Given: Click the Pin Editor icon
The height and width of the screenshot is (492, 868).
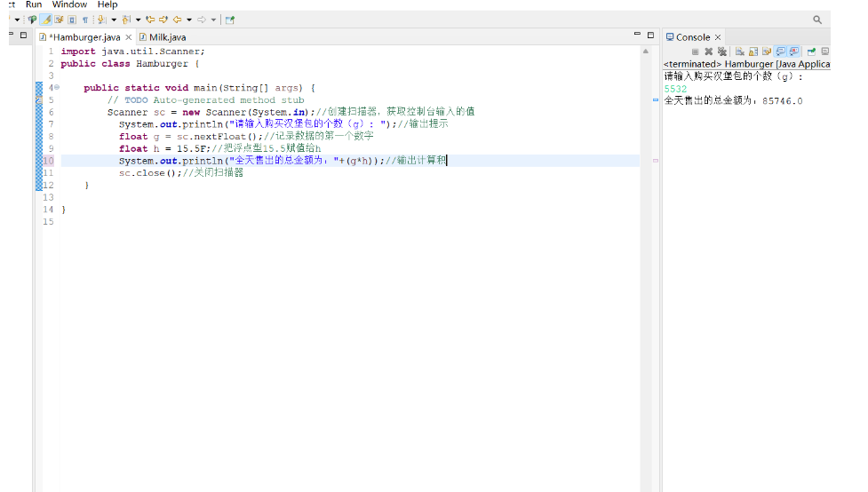Looking at the screenshot, I should click(230, 20).
